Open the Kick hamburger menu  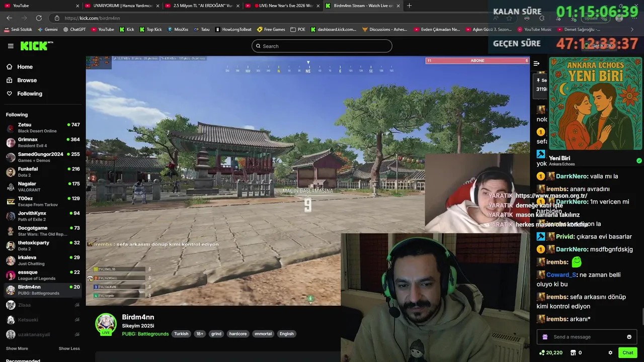[x=11, y=46]
